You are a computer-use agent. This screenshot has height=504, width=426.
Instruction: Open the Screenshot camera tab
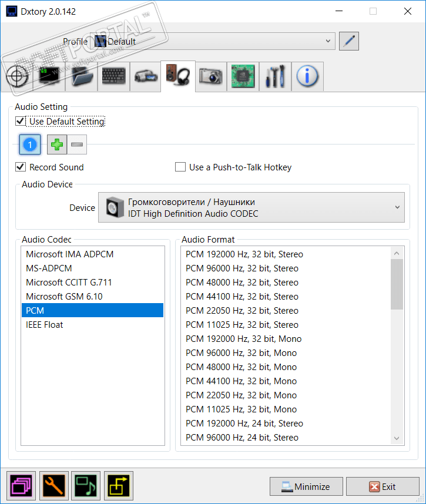click(211, 76)
